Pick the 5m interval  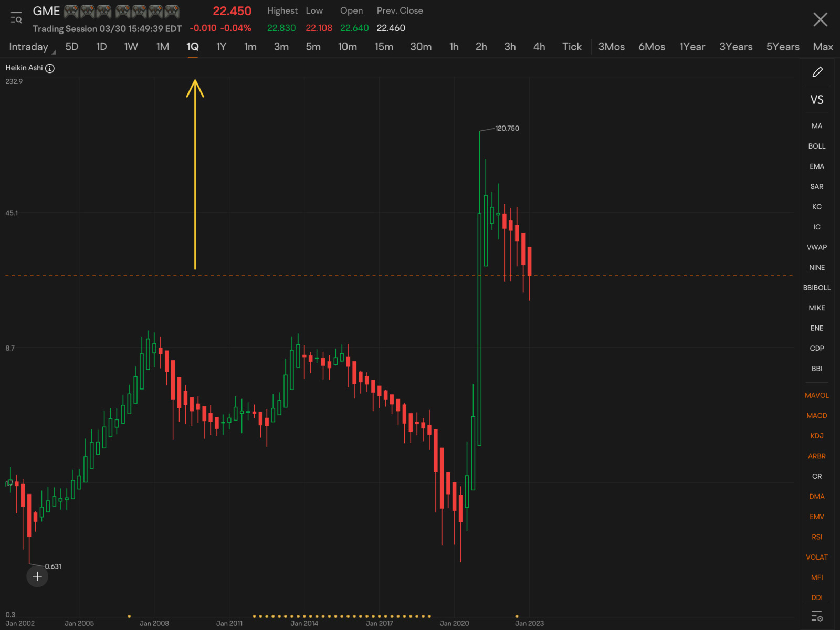tap(313, 47)
